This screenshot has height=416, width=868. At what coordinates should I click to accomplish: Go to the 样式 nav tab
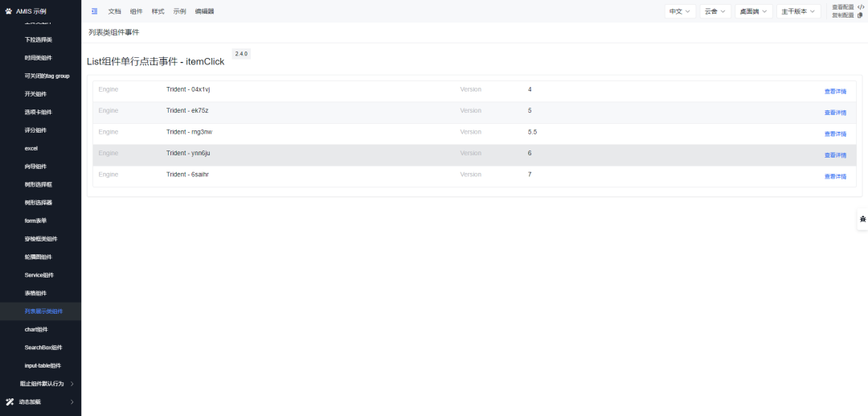(158, 11)
